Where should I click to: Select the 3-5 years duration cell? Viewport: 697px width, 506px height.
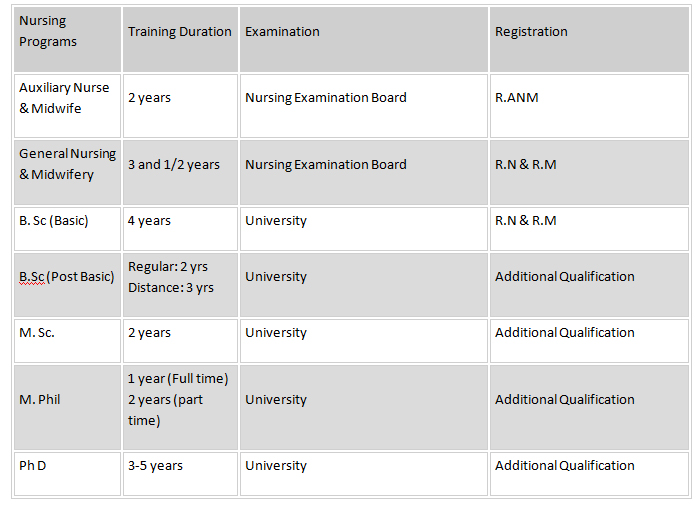click(180, 474)
